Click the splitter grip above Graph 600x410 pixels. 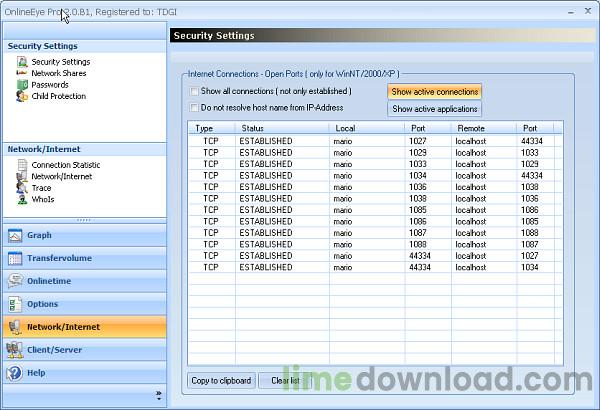click(84, 221)
